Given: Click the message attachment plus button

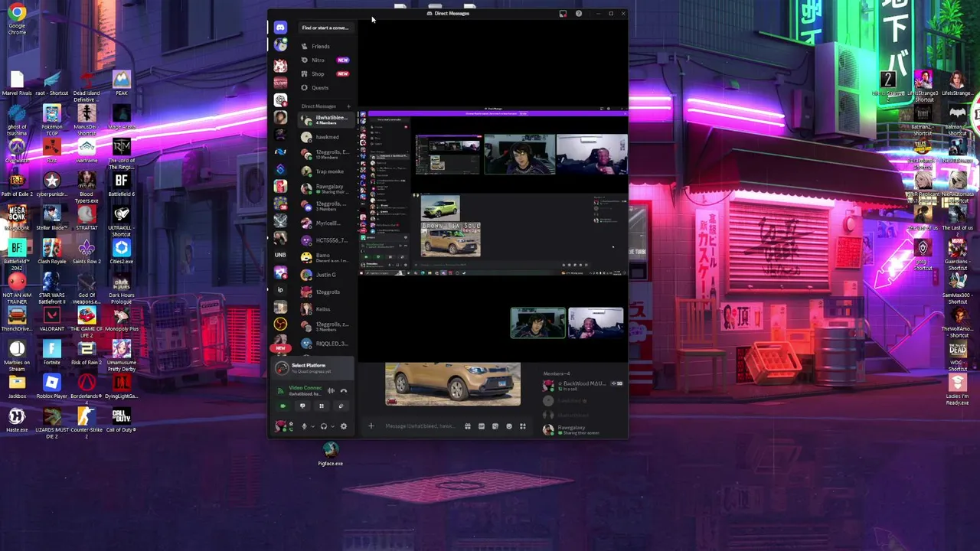Looking at the screenshot, I should click(x=371, y=426).
